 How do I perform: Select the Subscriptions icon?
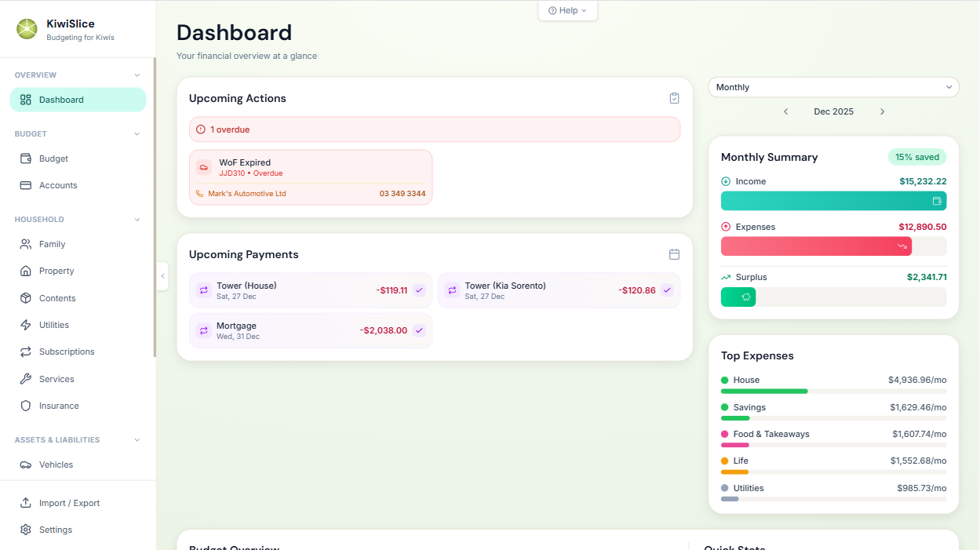(26, 351)
